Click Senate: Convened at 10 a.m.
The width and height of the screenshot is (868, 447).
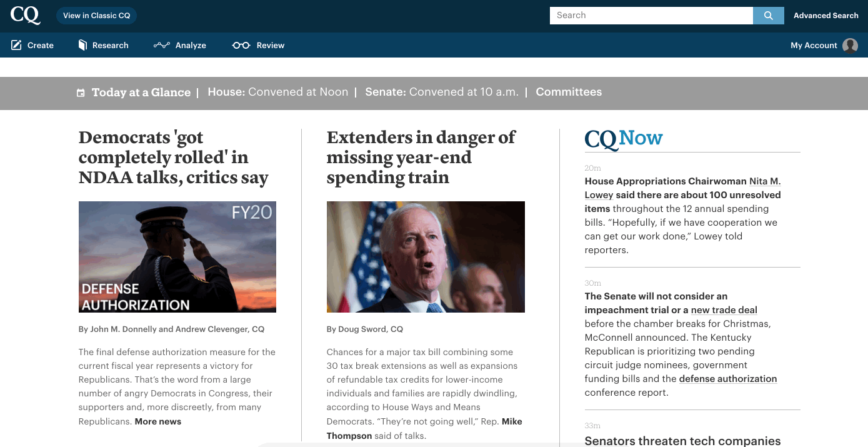coord(442,92)
